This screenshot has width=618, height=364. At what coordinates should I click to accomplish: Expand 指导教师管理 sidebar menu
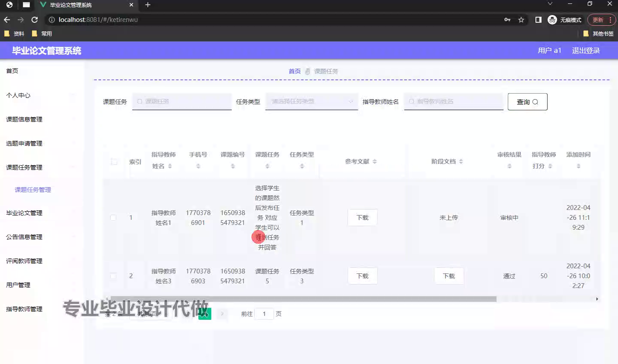point(42,309)
